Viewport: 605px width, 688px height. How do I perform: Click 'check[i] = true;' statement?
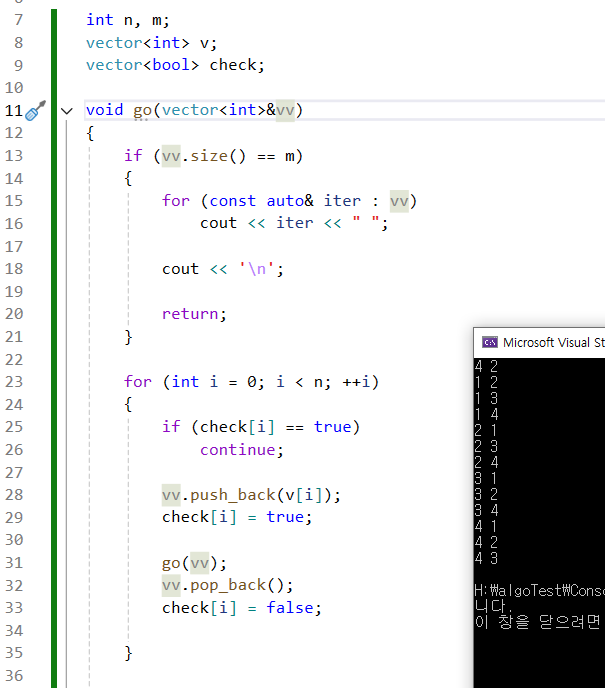(x=237, y=517)
